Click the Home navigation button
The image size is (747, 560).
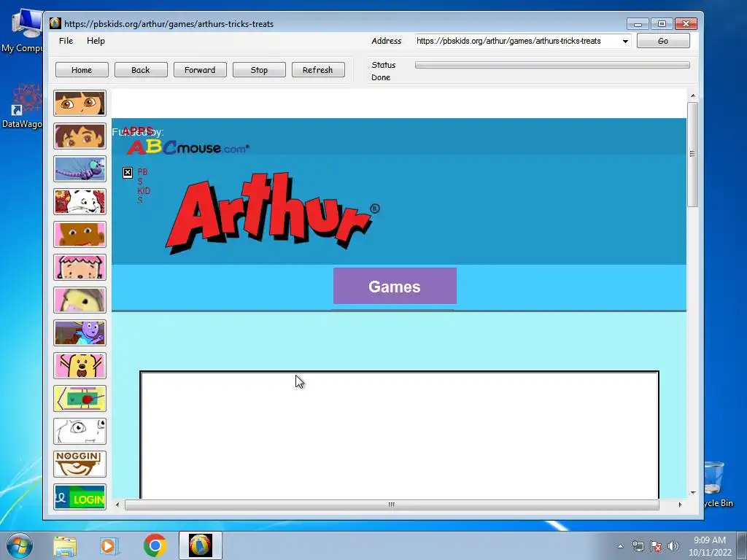pyautogui.click(x=82, y=69)
